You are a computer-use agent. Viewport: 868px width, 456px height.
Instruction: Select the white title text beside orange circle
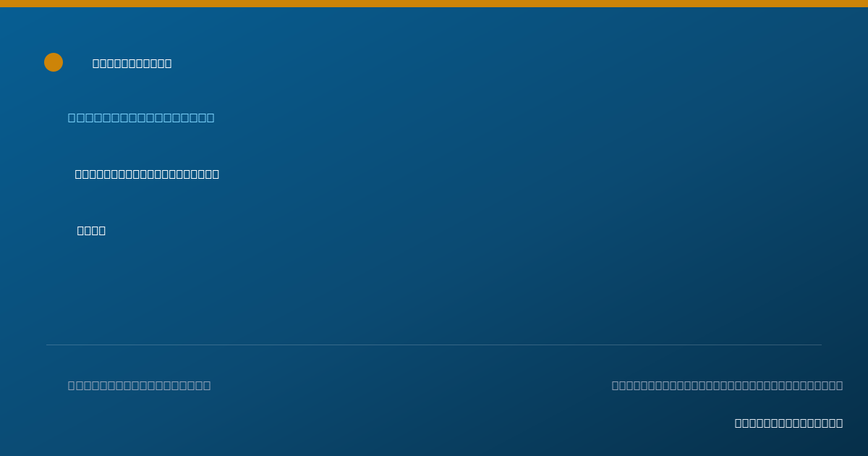point(132,64)
